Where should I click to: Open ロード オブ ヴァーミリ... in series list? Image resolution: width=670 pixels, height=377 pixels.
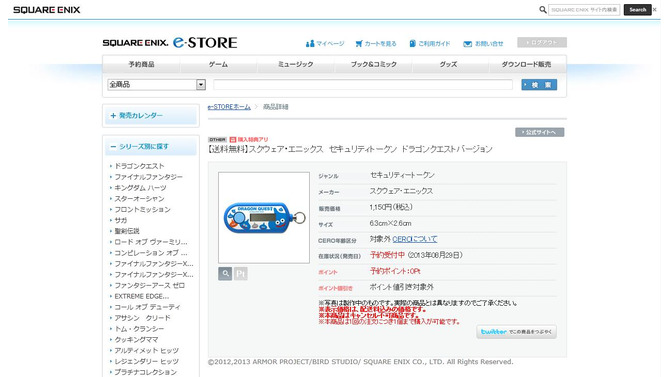150,242
